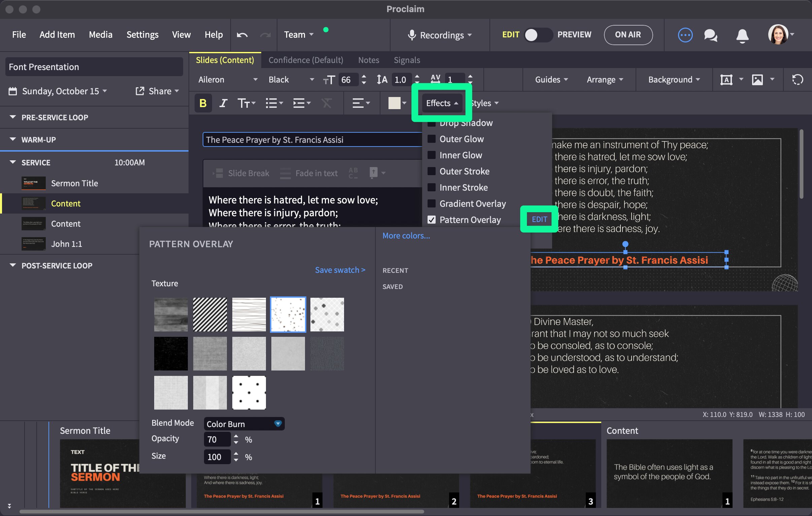Click the add text box icon
Viewport: 812px width, 516px height.
[726, 79]
